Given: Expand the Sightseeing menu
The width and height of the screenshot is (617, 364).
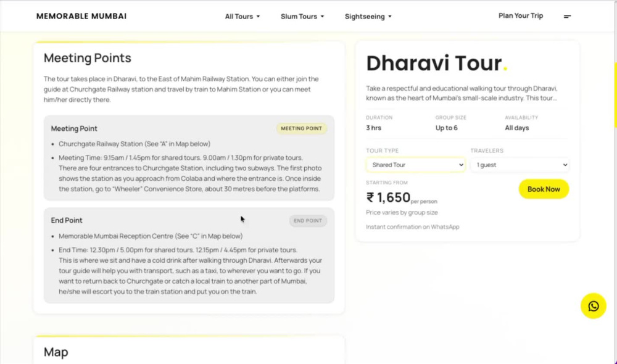Looking at the screenshot, I should coord(368,16).
